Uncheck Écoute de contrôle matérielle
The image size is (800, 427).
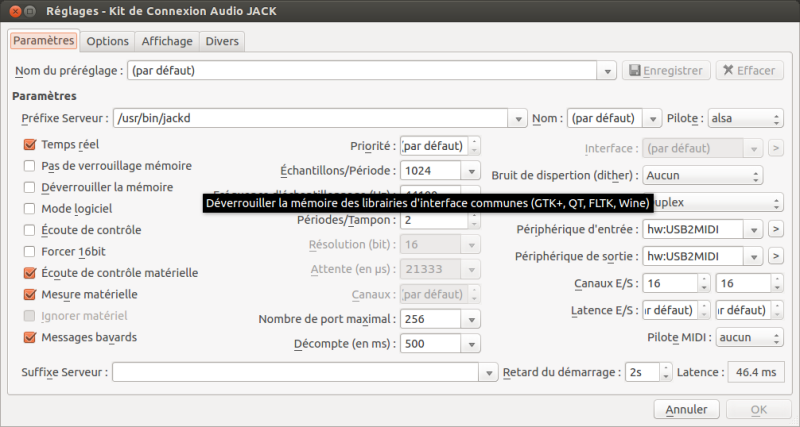coord(30,273)
